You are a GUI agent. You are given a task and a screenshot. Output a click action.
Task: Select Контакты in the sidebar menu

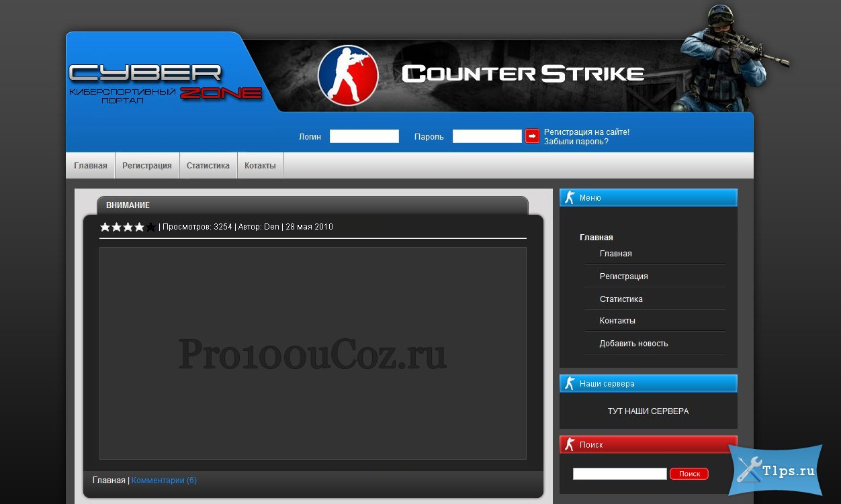617,321
